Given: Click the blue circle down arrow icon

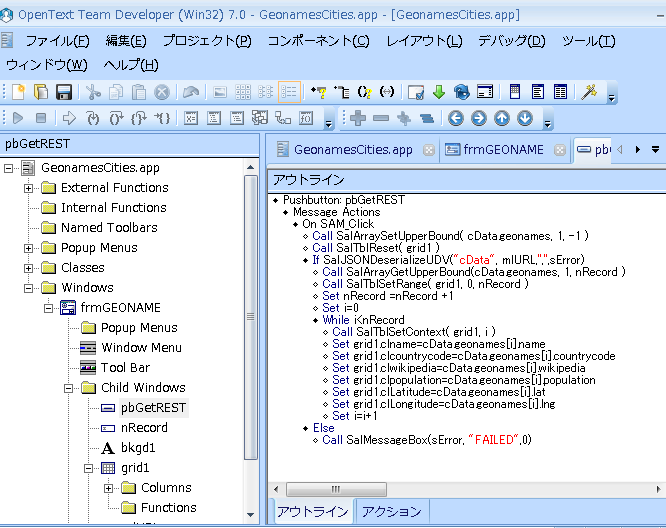Looking at the screenshot, I should tap(525, 118).
